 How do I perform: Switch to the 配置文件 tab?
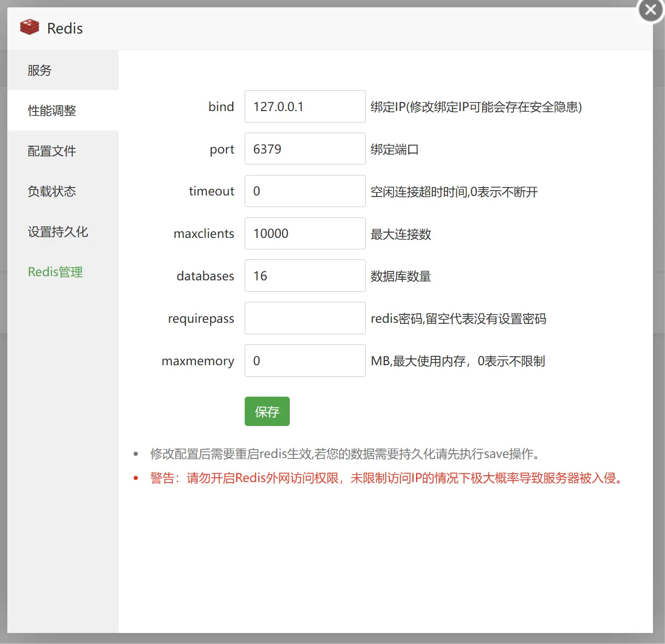coord(63,151)
